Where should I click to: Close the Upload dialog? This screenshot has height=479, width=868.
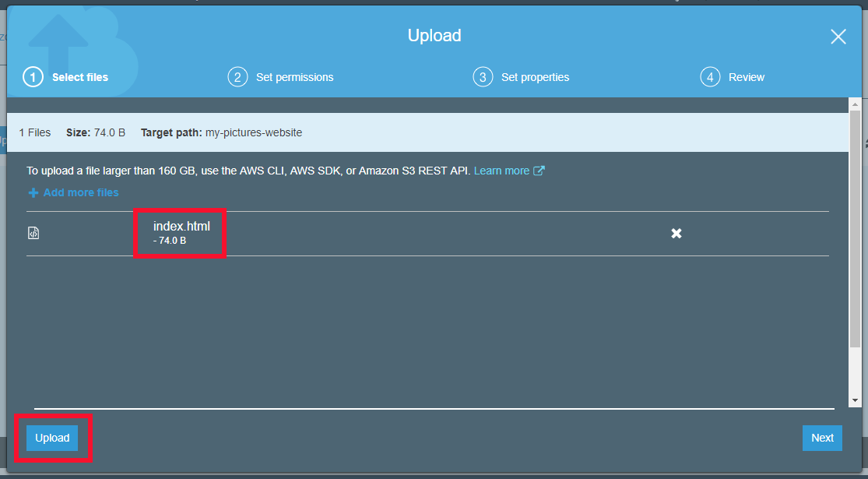click(x=838, y=36)
